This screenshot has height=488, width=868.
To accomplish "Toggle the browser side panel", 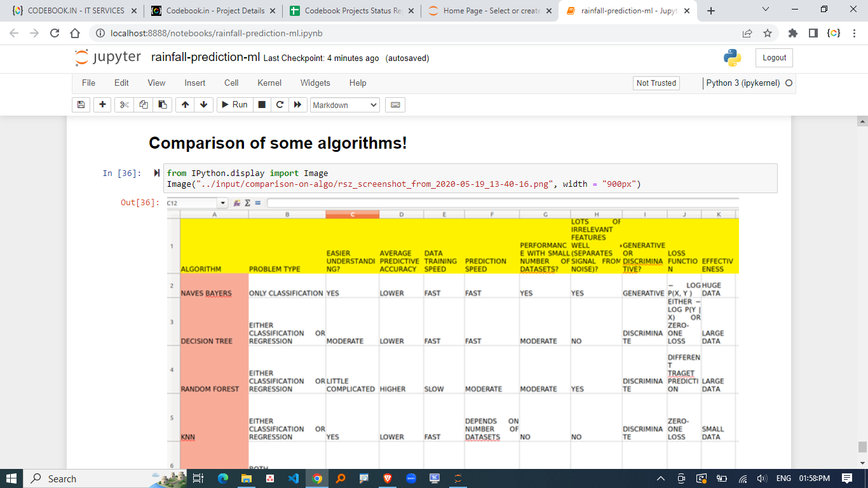I will pyautogui.click(x=813, y=33).
